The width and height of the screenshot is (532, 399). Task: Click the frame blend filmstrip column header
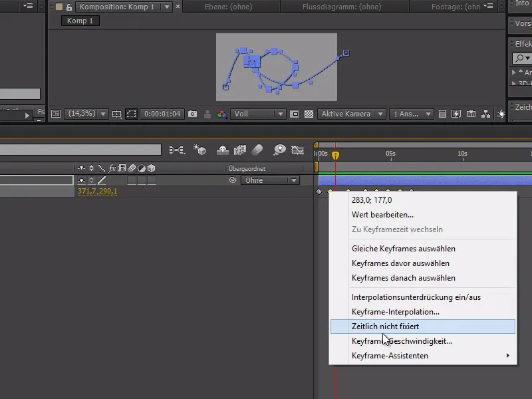(x=122, y=168)
